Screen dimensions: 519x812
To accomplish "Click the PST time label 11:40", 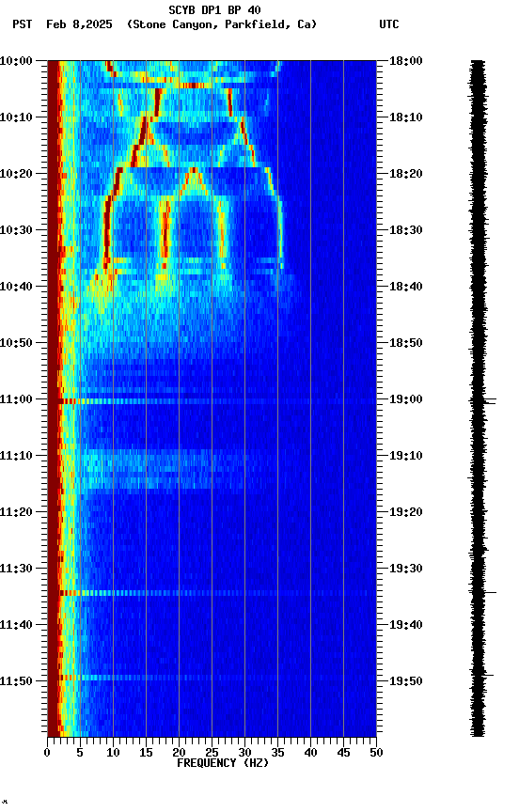I will pos(16,625).
